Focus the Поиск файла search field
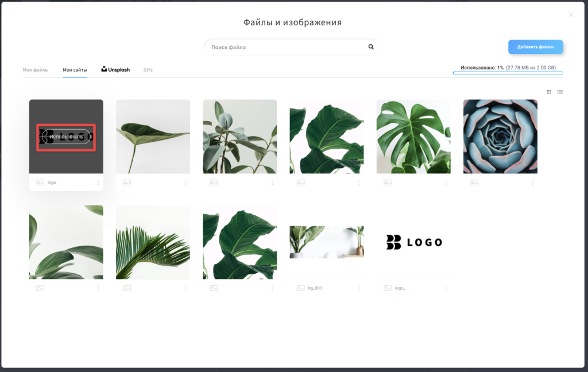Image resolution: width=588 pixels, height=372 pixels. coord(292,47)
